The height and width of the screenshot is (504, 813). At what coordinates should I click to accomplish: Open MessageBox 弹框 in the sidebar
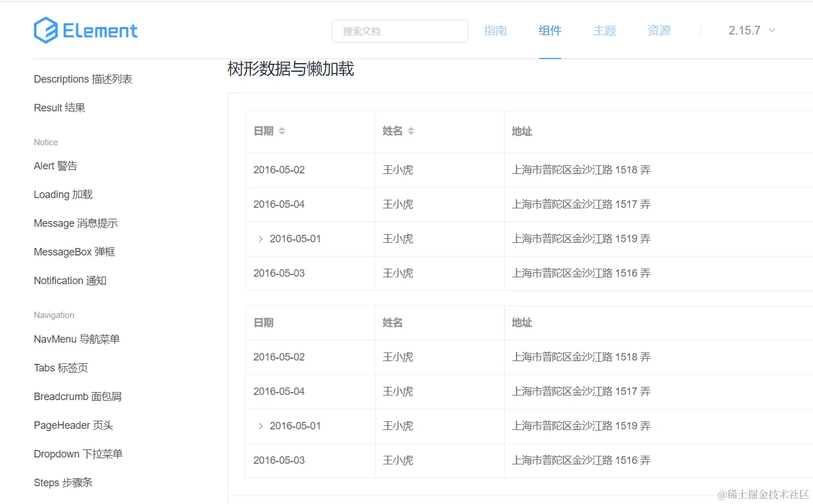pyautogui.click(x=75, y=252)
